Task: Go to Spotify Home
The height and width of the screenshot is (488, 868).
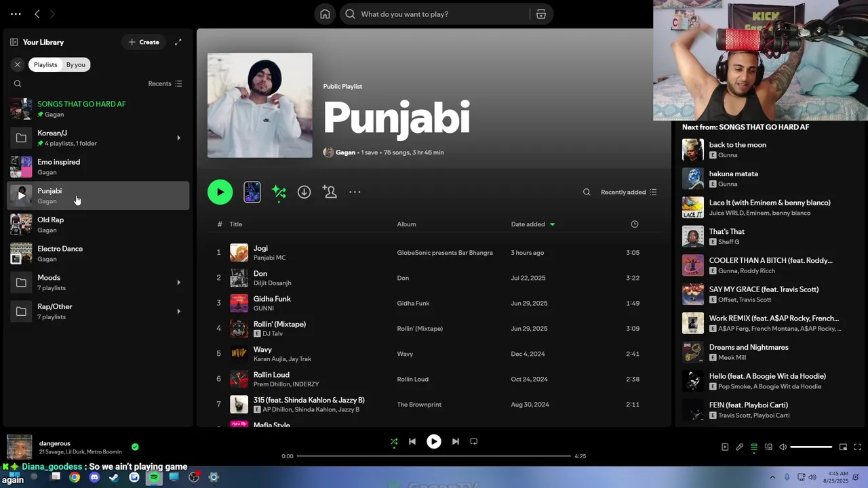Action: tap(325, 14)
